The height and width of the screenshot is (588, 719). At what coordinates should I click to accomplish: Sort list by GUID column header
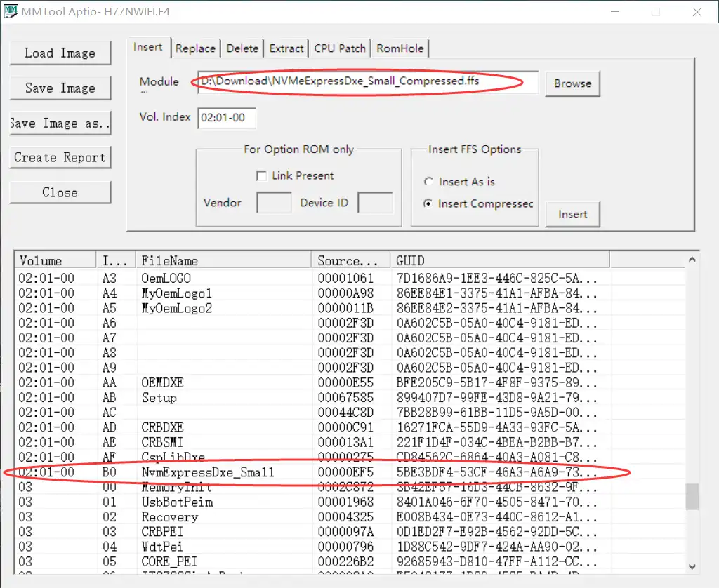click(499, 260)
